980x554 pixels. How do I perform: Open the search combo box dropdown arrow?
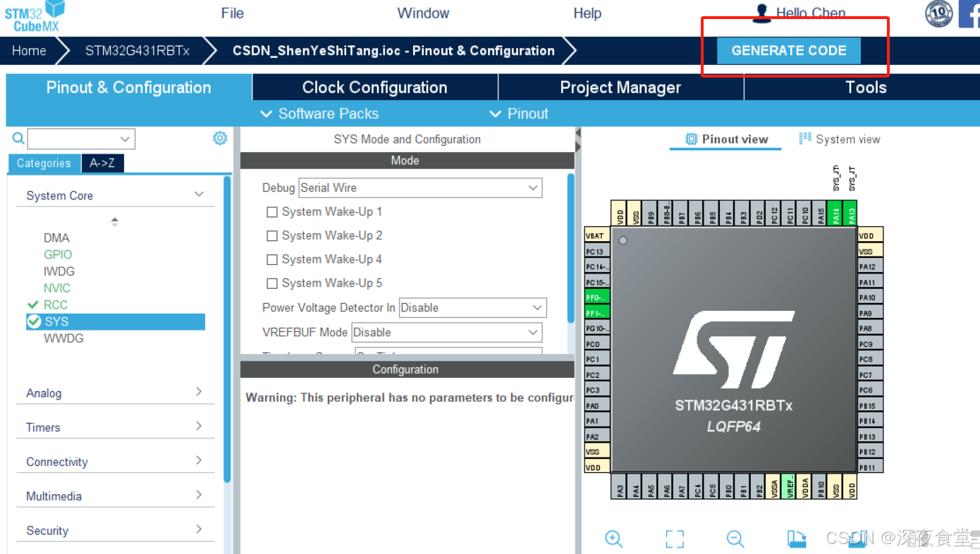pos(125,139)
